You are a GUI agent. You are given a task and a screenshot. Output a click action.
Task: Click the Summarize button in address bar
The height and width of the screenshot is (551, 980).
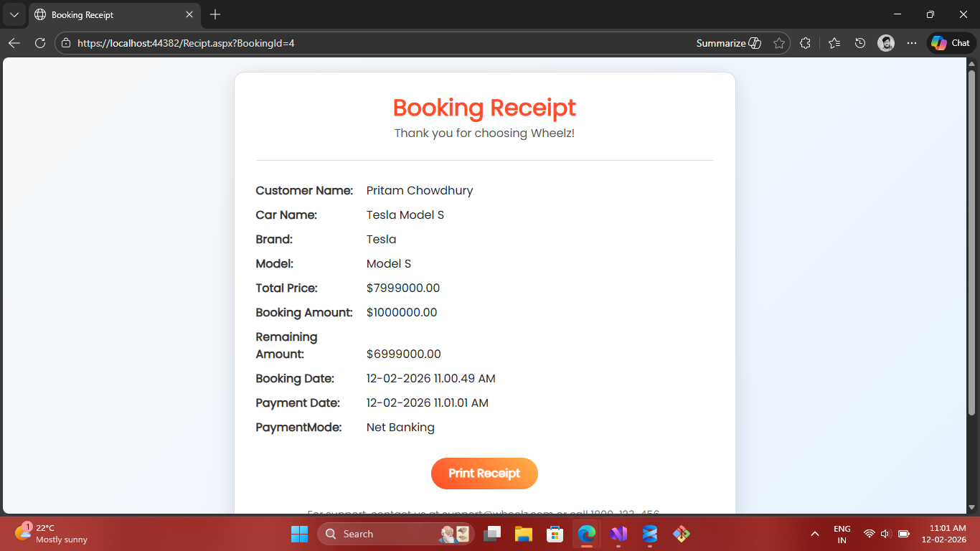coord(728,43)
